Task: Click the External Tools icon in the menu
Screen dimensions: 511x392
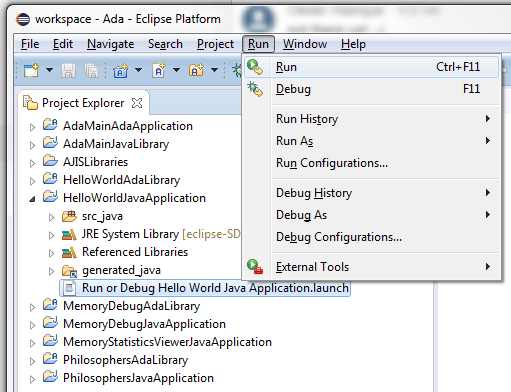Action: pyautogui.click(x=255, y=267)
